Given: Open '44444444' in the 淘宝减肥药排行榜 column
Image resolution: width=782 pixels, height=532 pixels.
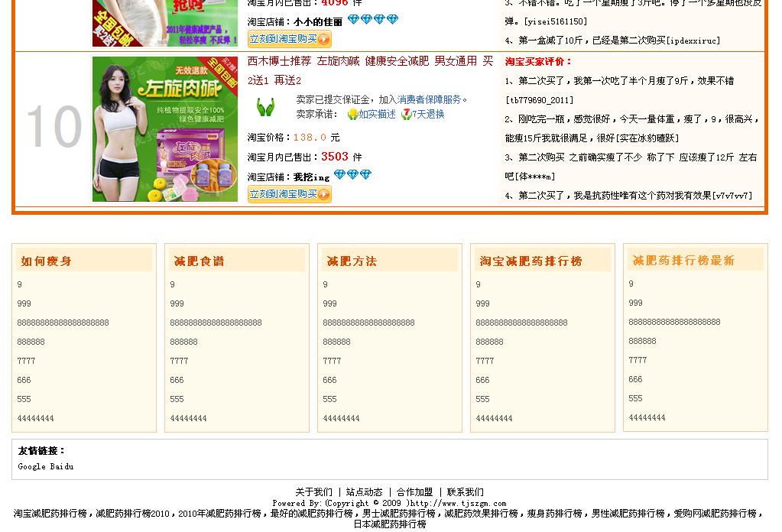Looking at the screenshot, I should (x=494, y=418).
